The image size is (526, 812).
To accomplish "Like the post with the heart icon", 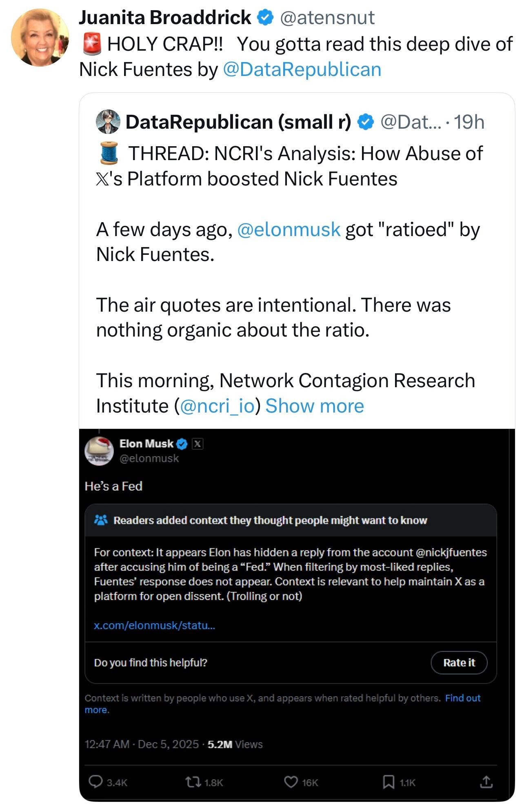I will [x=290, y=782].
